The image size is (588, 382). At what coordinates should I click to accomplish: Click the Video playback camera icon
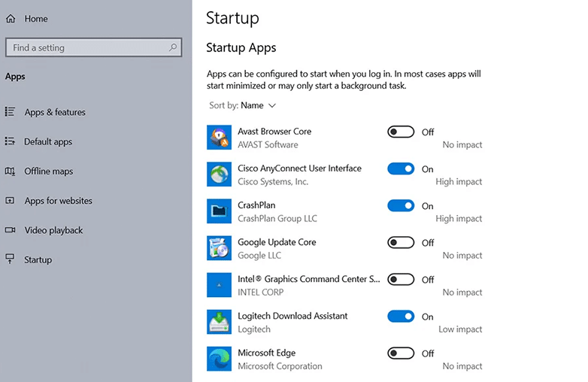click(10, 230)
